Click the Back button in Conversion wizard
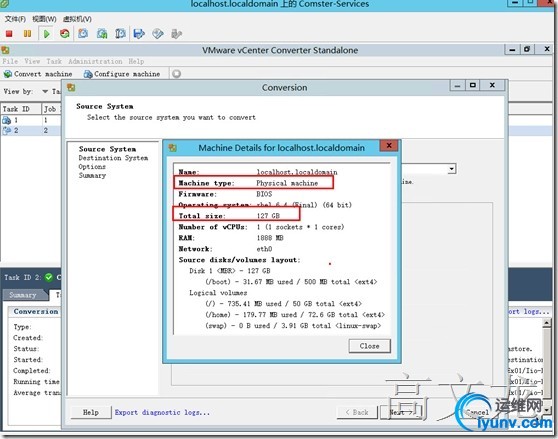The image size is (558, 439). coord(357,412)
